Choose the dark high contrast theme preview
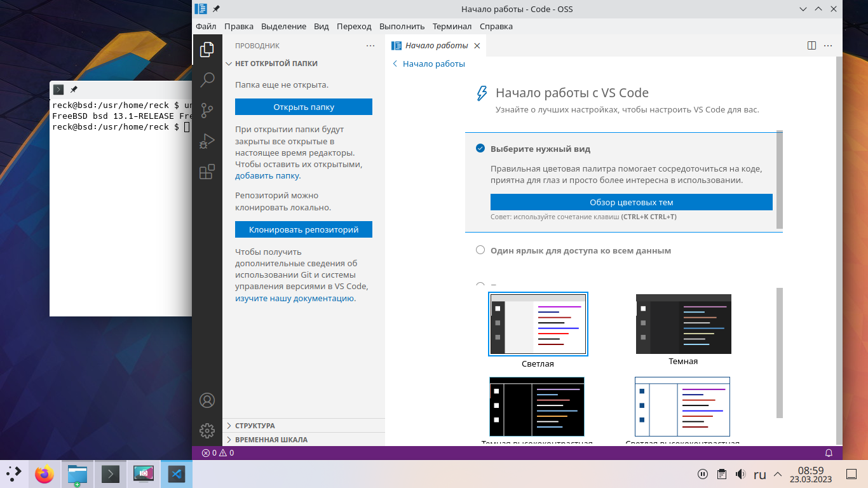The image size is (868, 488). click(x=537, y=407)
